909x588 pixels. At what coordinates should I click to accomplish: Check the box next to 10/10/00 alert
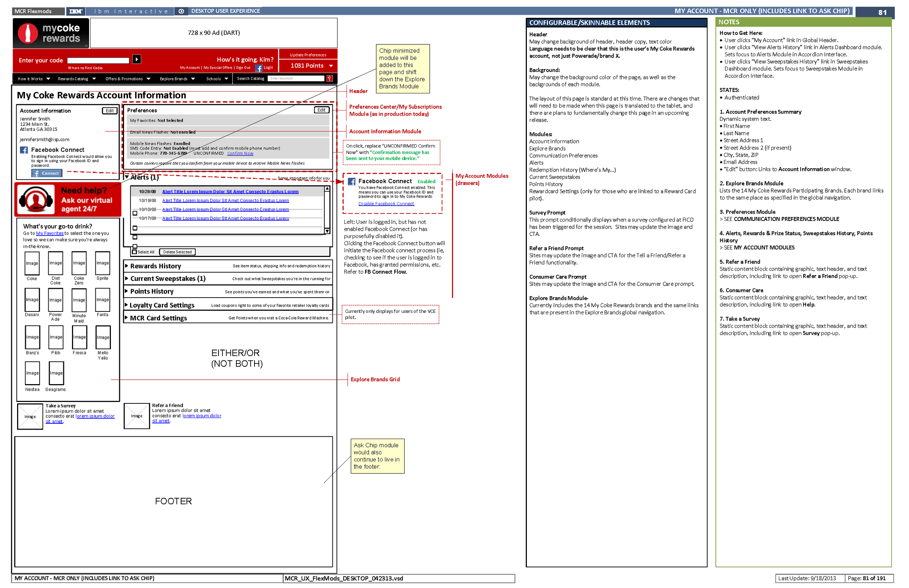click(135, 213)
